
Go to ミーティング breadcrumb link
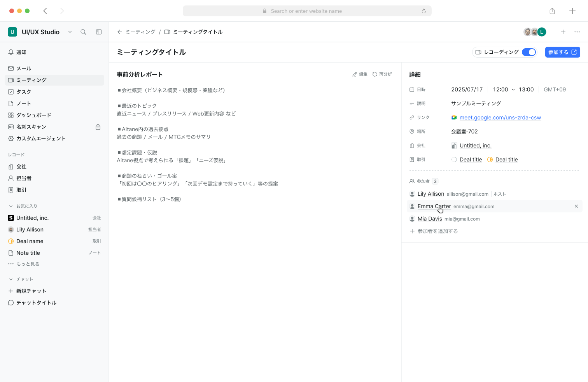[x=140, y=32]
